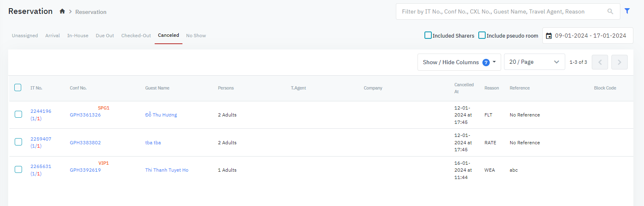Go to next page arrow
644x206 pixels.
(x=619, y=62)
